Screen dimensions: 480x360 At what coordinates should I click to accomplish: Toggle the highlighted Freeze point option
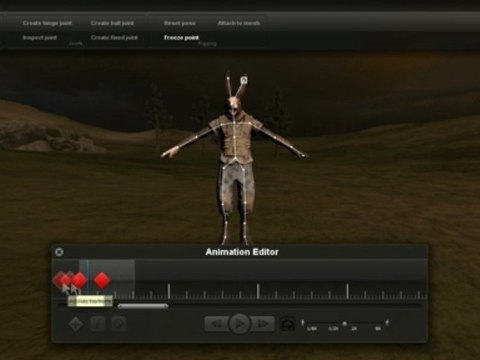click(181, 38)
